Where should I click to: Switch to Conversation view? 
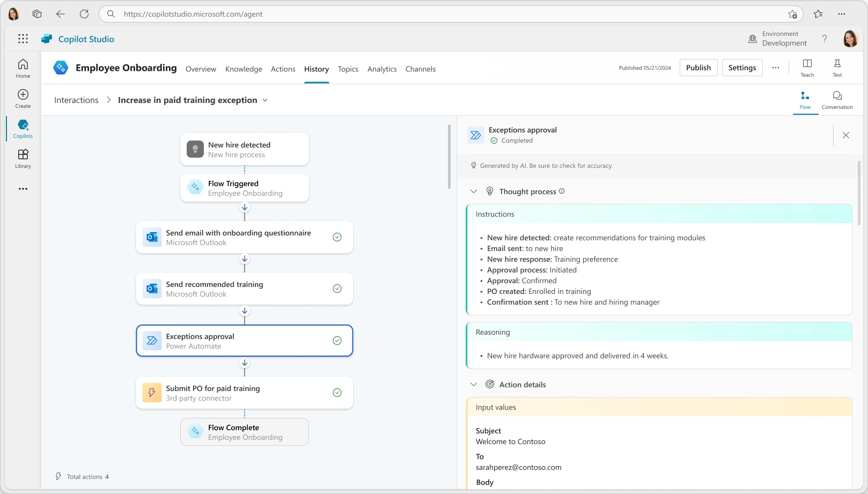point(837,100)
